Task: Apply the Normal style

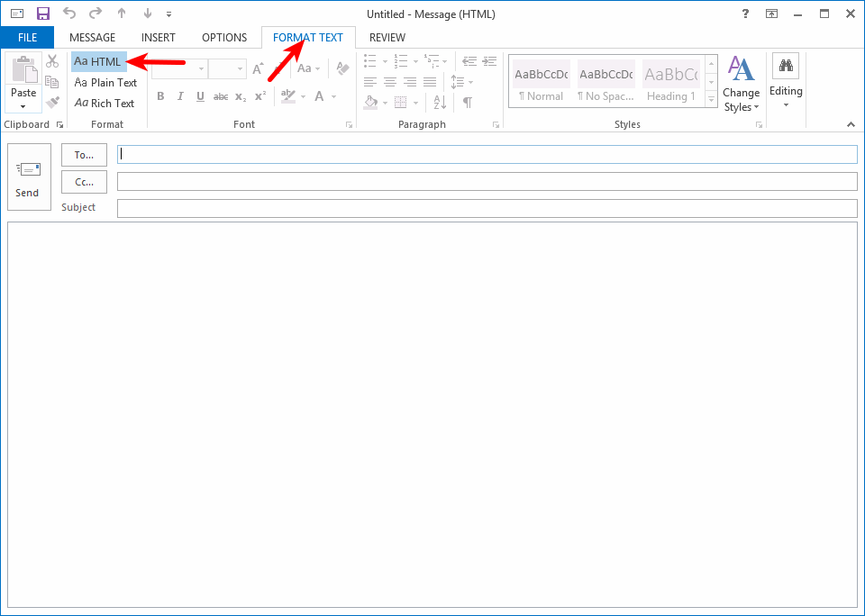Action: (x=542, y=82)
